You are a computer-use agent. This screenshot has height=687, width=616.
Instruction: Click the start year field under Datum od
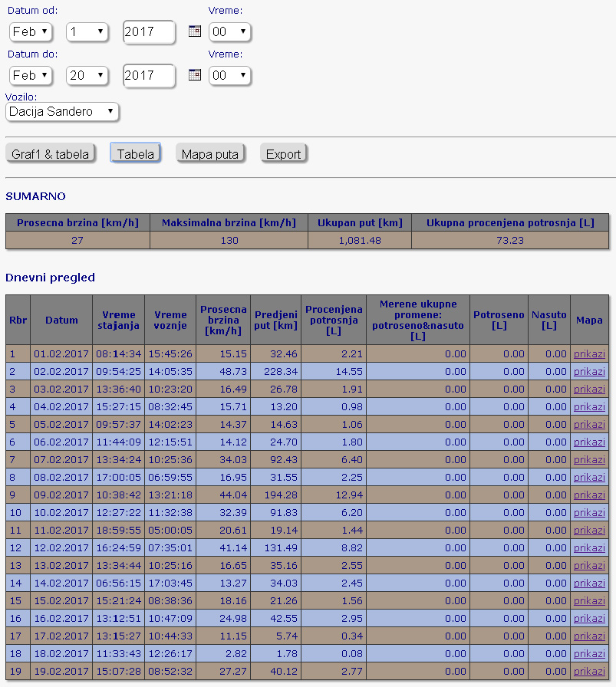point(149,31)
